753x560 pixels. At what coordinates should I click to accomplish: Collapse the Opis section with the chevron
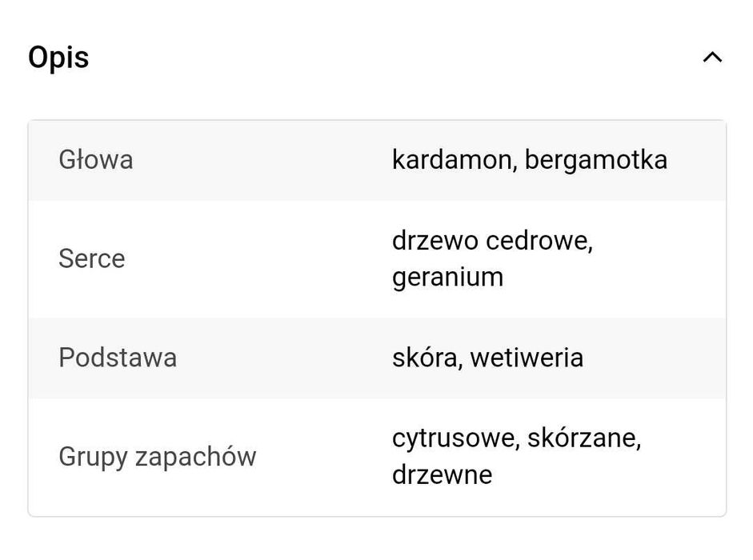pyautogui.click(x=711, y=58)
